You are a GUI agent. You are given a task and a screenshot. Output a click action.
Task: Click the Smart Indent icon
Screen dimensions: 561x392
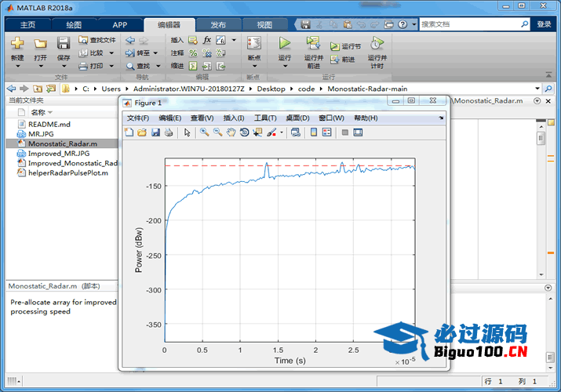[x=193, y=66]
